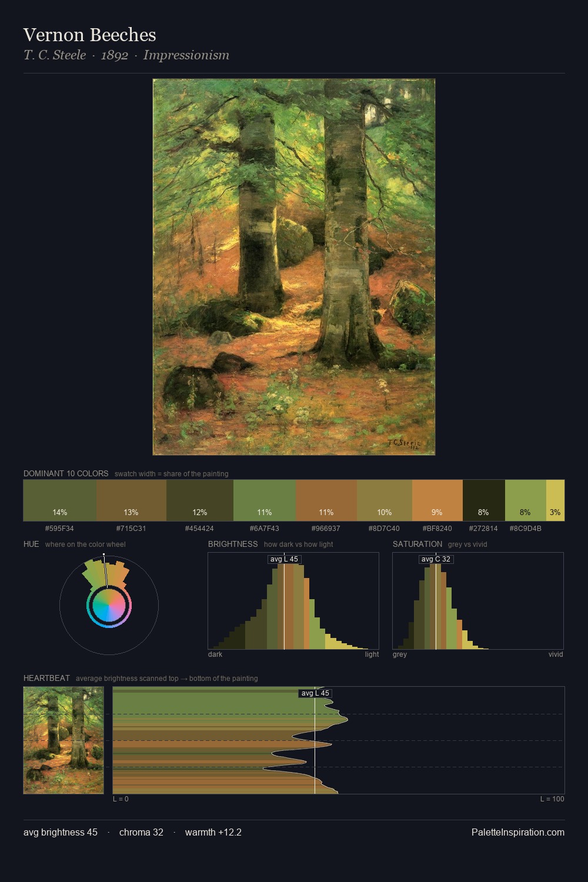Click the HUE section heading
The height and width of the screenshot is (882, 588).
[x=31, y=544]
